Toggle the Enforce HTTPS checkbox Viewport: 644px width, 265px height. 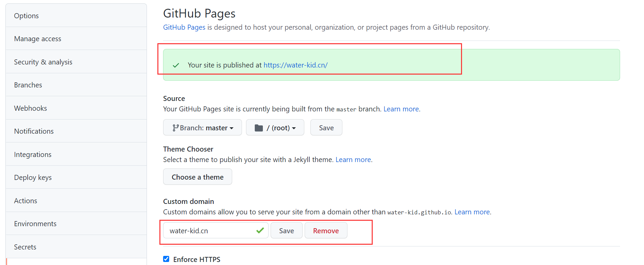(x=166, y=259)
